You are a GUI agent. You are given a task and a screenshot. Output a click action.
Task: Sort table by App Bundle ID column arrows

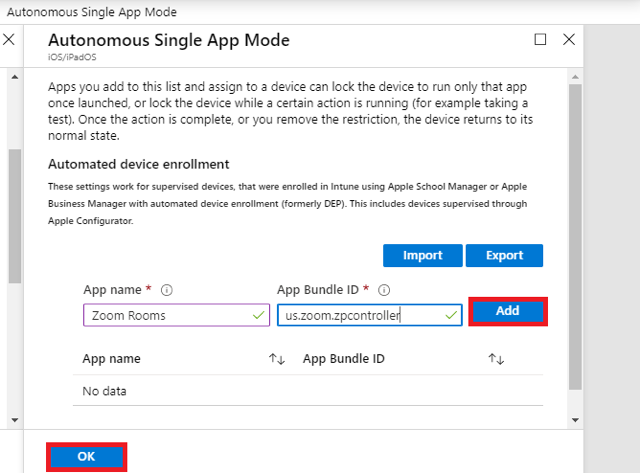pos(496,359)
